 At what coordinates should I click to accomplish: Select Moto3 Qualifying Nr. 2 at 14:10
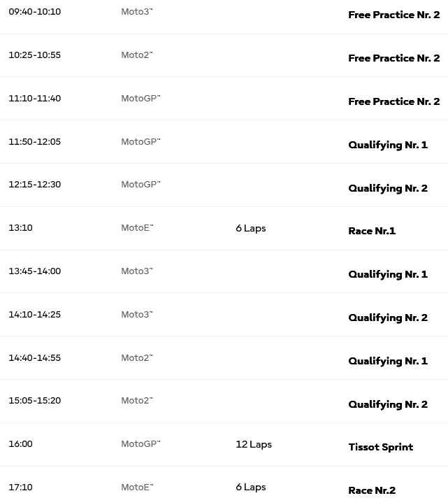[x=388, y=318]
